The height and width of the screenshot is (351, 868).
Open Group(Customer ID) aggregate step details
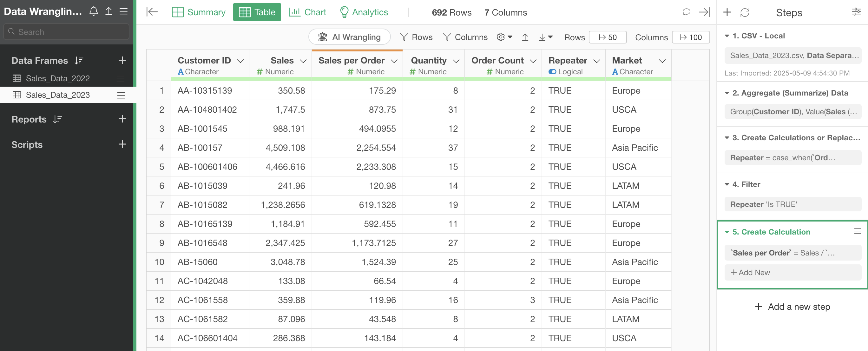[x=793, y=112]
